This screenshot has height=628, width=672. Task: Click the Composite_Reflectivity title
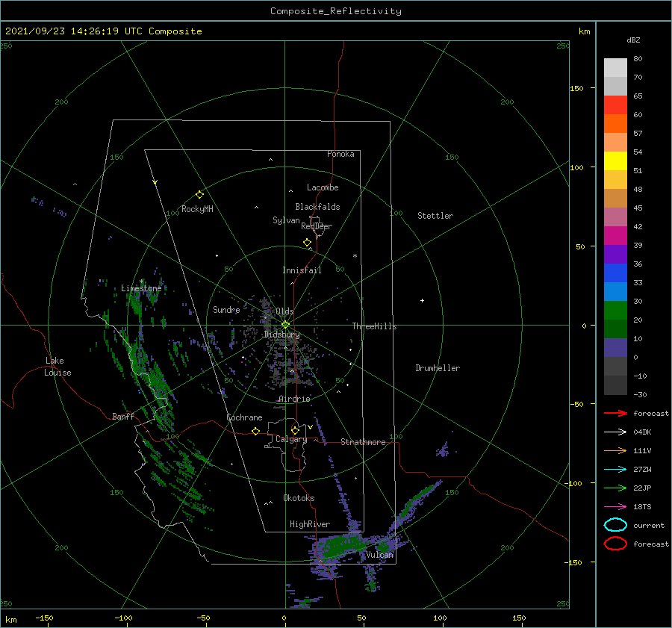[x=336, y=11]
